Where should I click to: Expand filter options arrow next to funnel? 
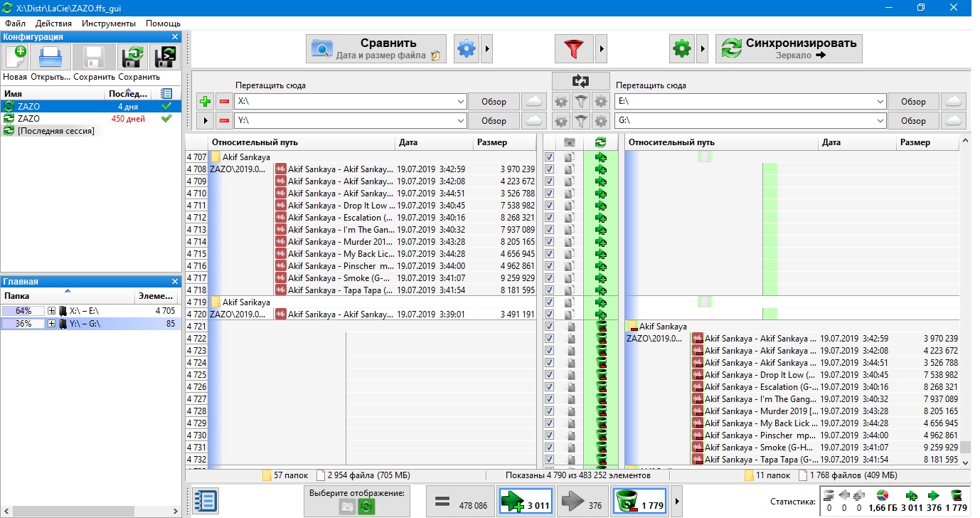[601, 49]
